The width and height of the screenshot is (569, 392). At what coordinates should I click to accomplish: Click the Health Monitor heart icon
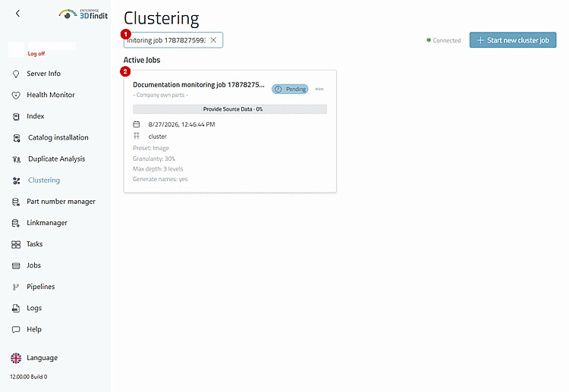(16, 96)
